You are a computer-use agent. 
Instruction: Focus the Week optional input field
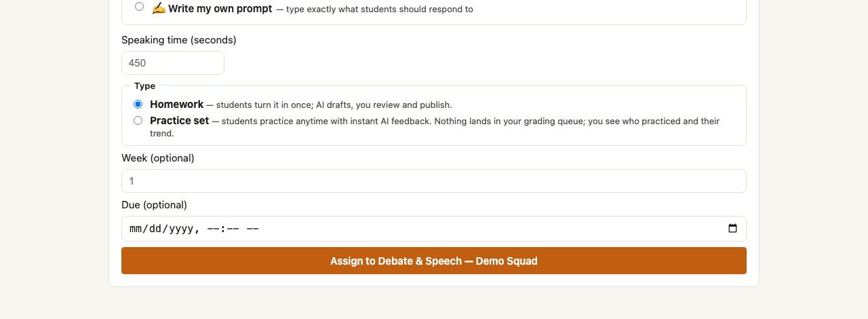(434, 181)
